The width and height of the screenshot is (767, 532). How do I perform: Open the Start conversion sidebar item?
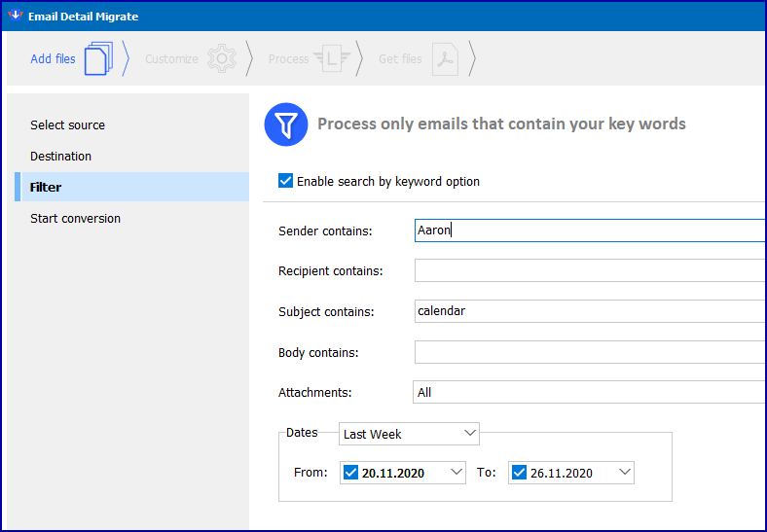(75, 219)
